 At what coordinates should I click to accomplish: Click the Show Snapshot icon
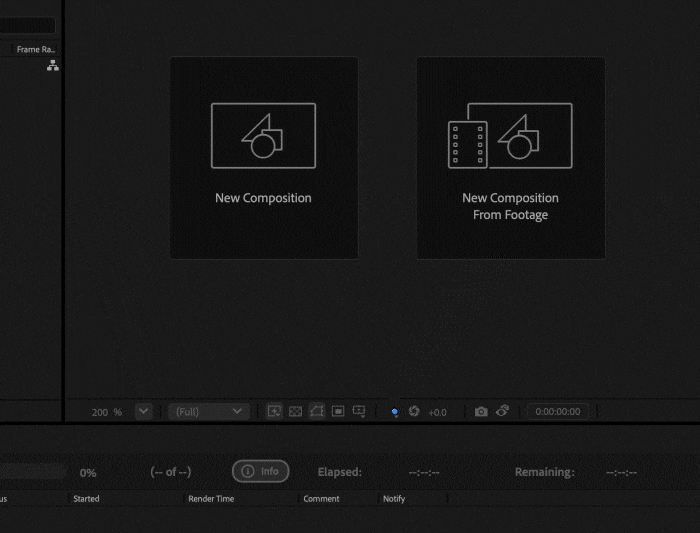(x=502, y=411)
